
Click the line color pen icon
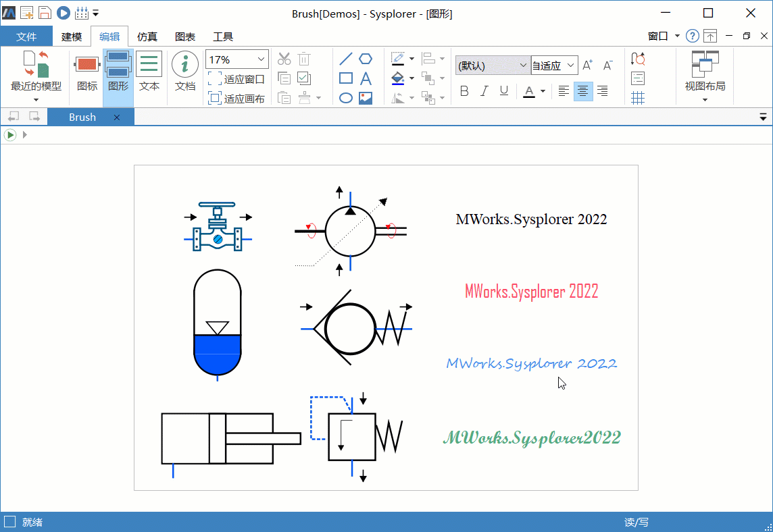tap(398, 59)
